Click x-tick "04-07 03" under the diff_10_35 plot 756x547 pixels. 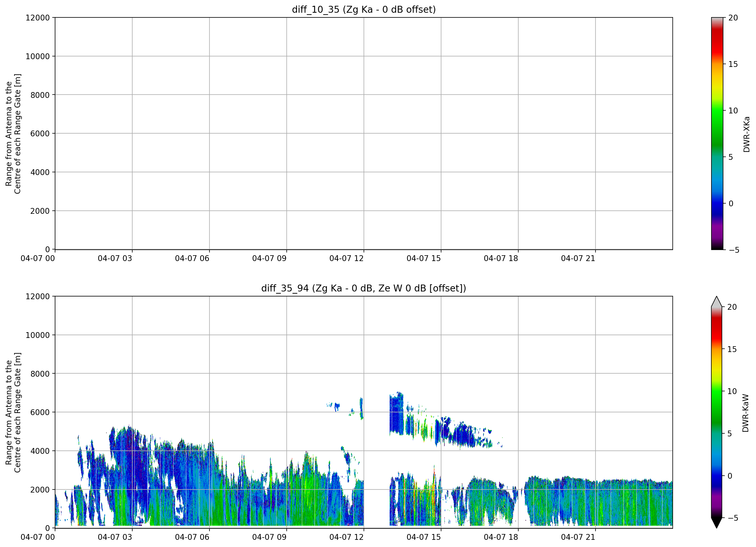tap(115, 259)
